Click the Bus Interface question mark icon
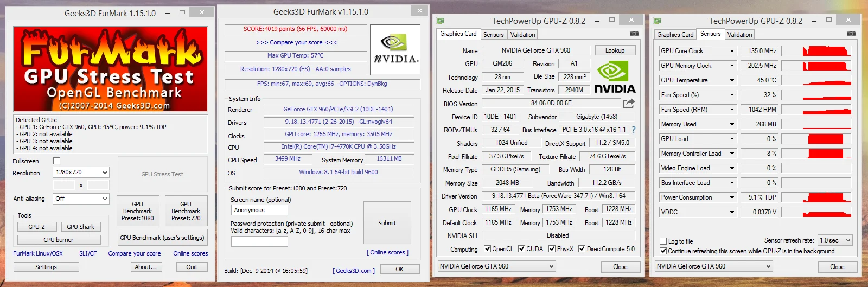The height and width of the screenshot is (287, 868). [633, 130]
